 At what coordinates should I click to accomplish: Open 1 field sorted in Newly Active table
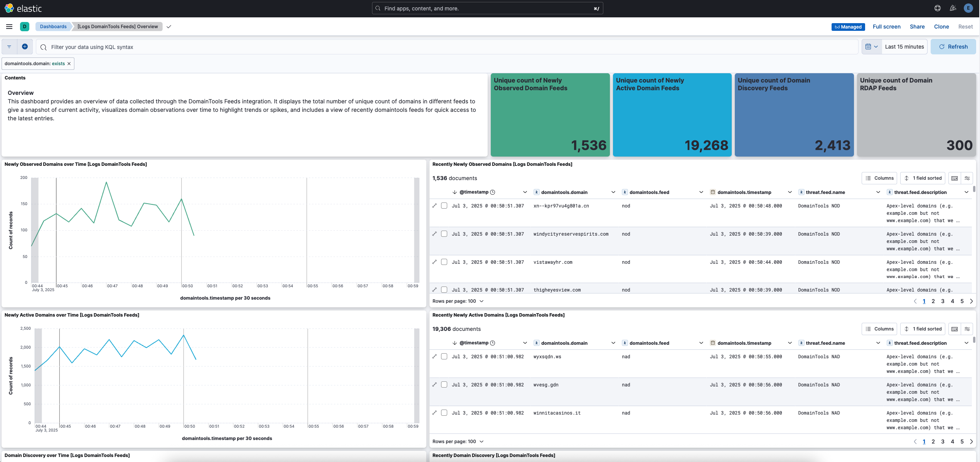pyautogui.click(x=923, y=329)
